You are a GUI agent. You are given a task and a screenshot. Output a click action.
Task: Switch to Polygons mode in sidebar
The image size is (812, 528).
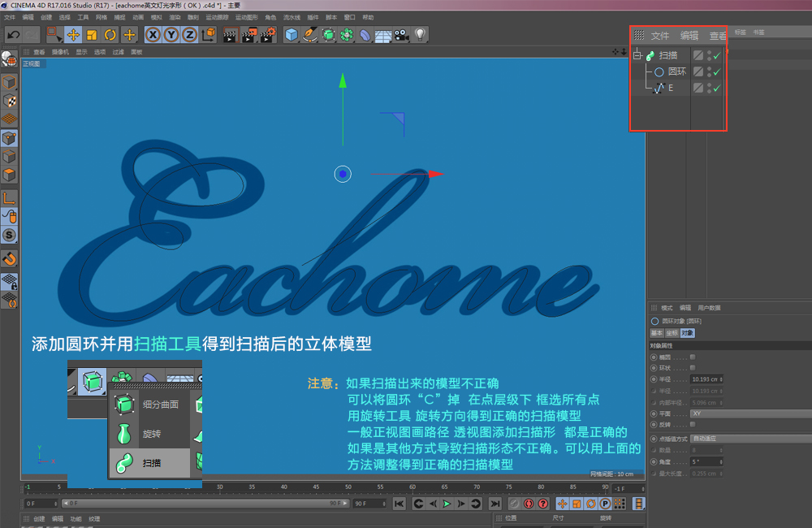[9, 175]
